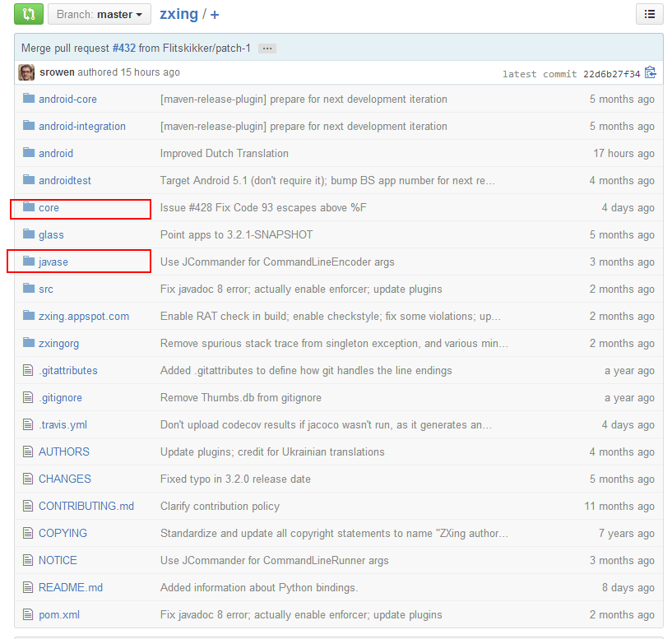672x639 pixels.
Task: Open the .gitattributes file
Action: [x=68, y=370]
